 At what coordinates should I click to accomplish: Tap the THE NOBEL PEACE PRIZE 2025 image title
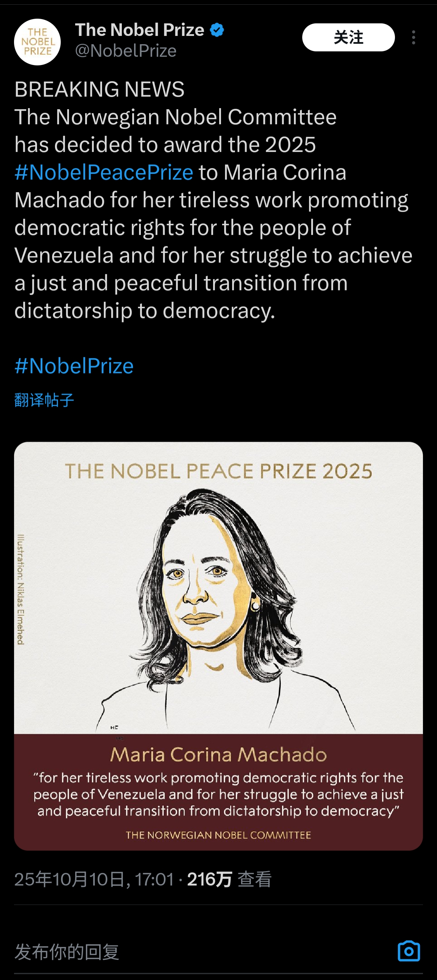(219, 471)
